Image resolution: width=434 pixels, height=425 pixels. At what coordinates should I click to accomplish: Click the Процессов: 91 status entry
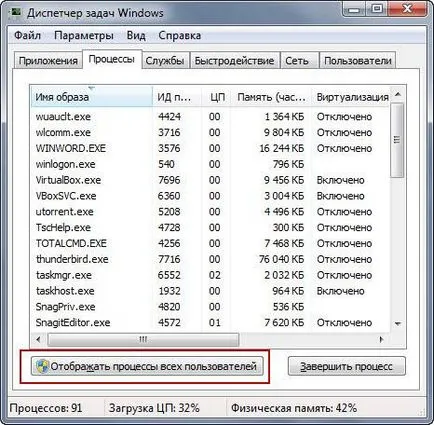(46, 408)
